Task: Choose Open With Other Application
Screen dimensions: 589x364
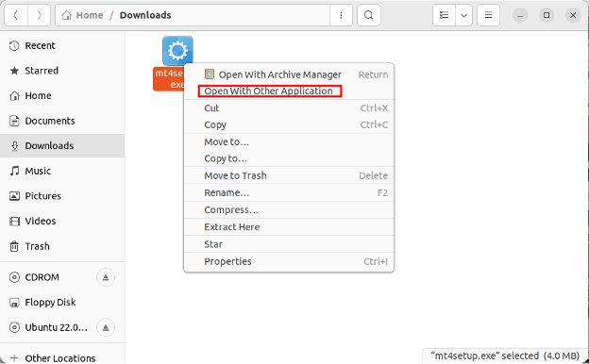Action: pyautogui.click(x=289, y=91)
